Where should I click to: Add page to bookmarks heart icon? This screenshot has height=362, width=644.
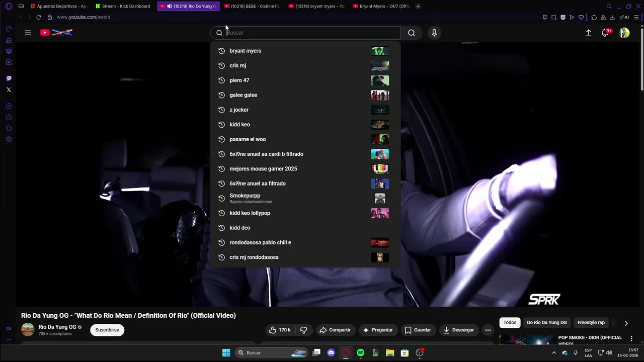click(581, 17)
